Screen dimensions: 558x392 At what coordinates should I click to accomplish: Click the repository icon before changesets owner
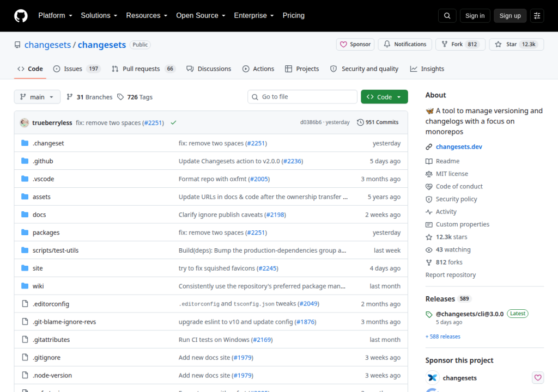[x=17, y=45]
